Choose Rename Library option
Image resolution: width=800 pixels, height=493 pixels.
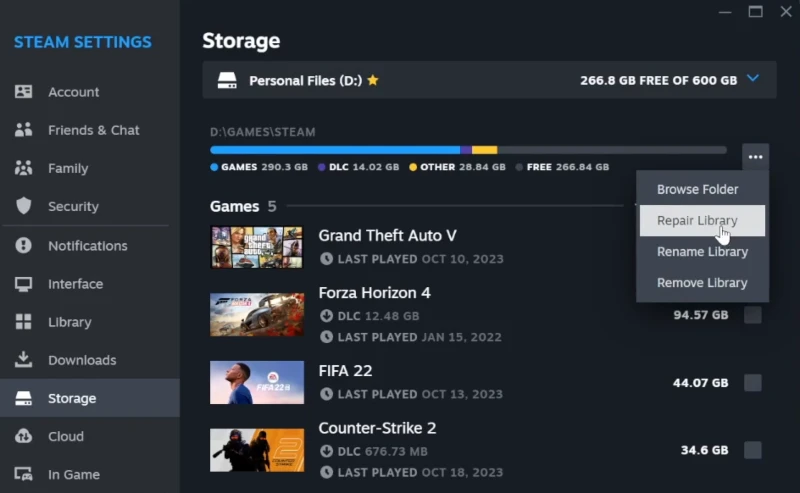pos(702,252)
